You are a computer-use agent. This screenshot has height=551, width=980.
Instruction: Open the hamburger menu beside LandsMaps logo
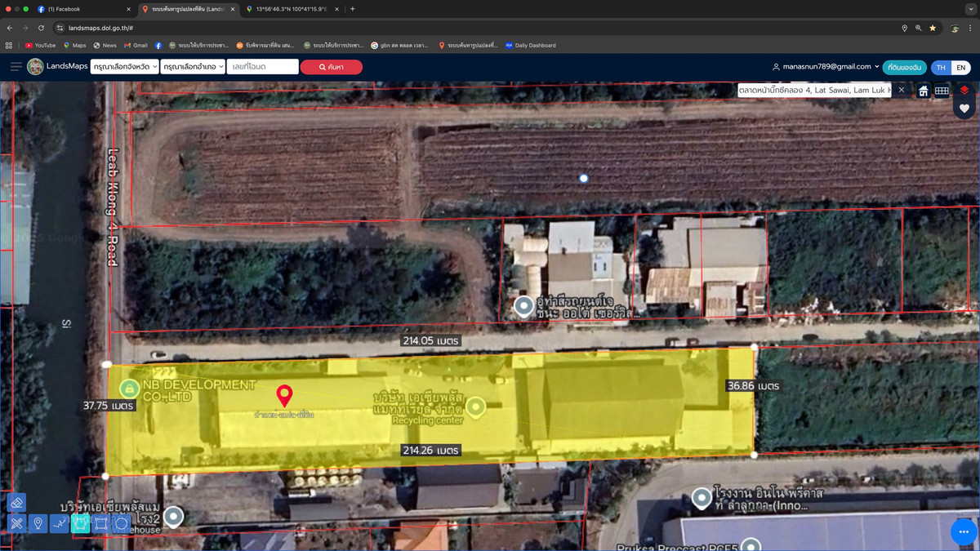pyautogui.click(x=16, y=67)
